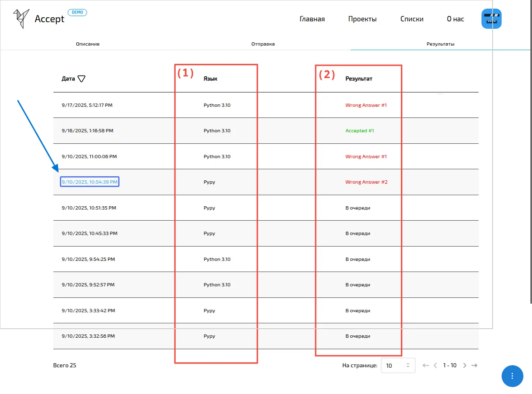Click the Accept bird logo icon
The width and height of the screenshot is (532, 394).
[21, 19]
